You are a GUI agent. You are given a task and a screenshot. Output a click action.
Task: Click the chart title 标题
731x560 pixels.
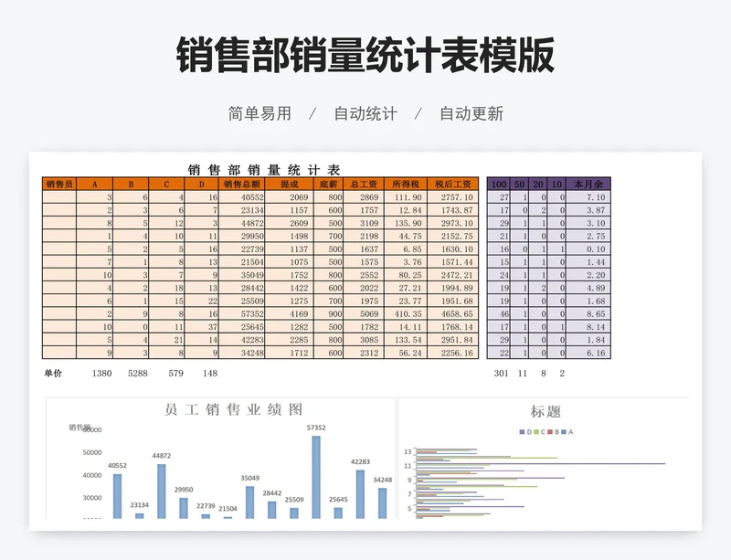click(x=545, y=411)
